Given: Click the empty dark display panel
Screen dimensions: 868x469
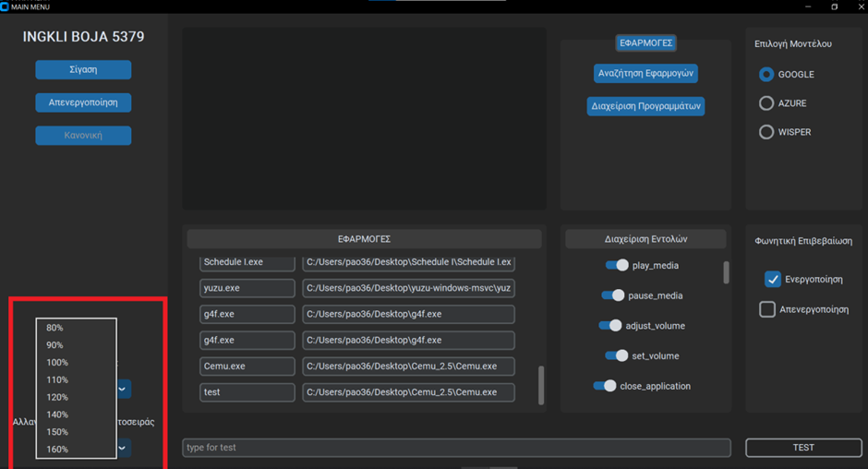Looking at the screenshot, I should coord(364,119).
